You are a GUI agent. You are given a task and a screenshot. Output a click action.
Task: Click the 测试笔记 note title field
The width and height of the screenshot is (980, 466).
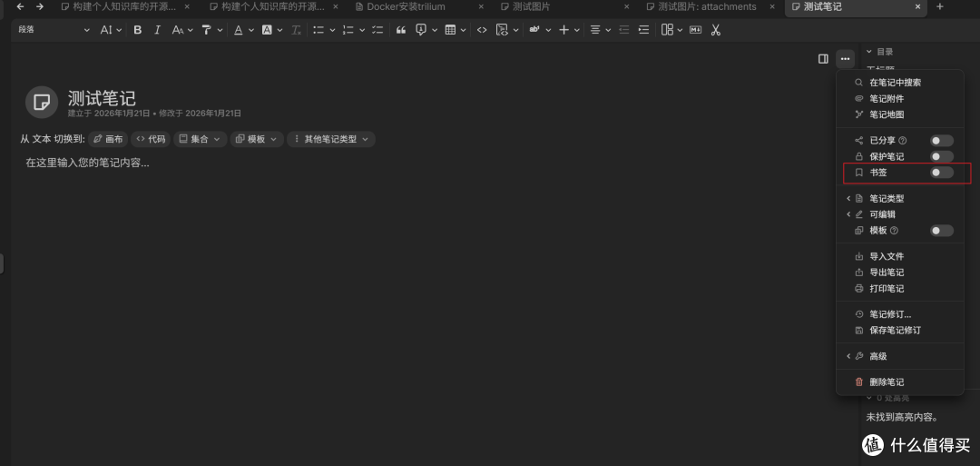pos(102,98)
